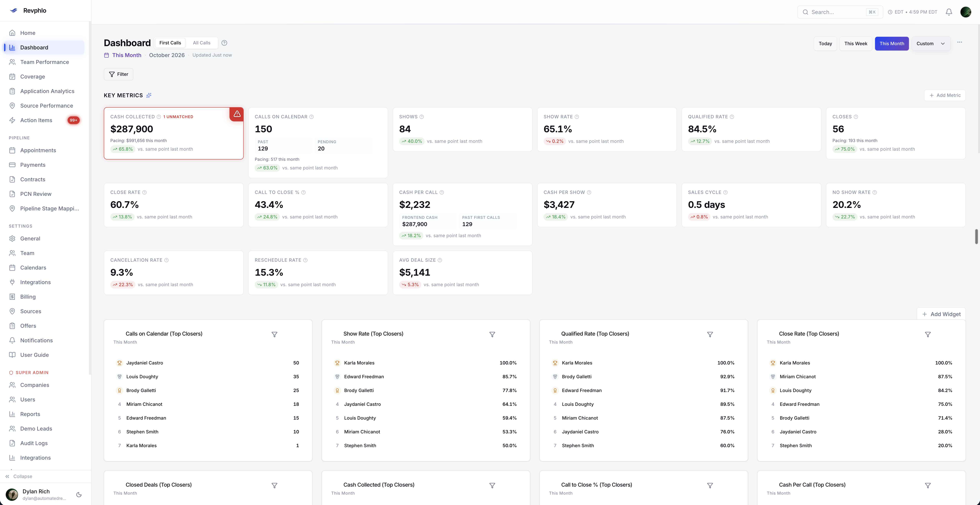Image resolution: width=980 pixels, height=505 pixels.
Task: Open dashboard help question mark icon
Action: (225, 43)
